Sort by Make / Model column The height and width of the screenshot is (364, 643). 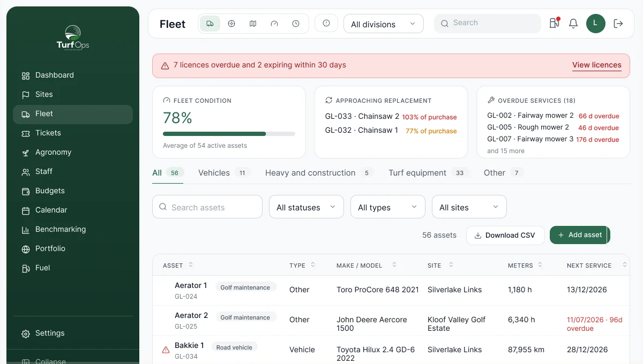pyautogui.click(x=367, y=266)
